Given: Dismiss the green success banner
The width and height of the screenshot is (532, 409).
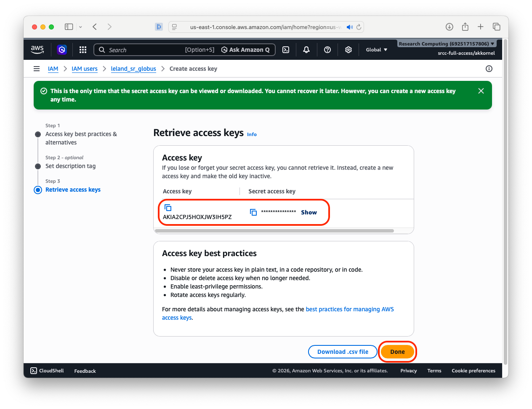Looking at the screenshot, I should pyautogui.click(x=481, y=91).
